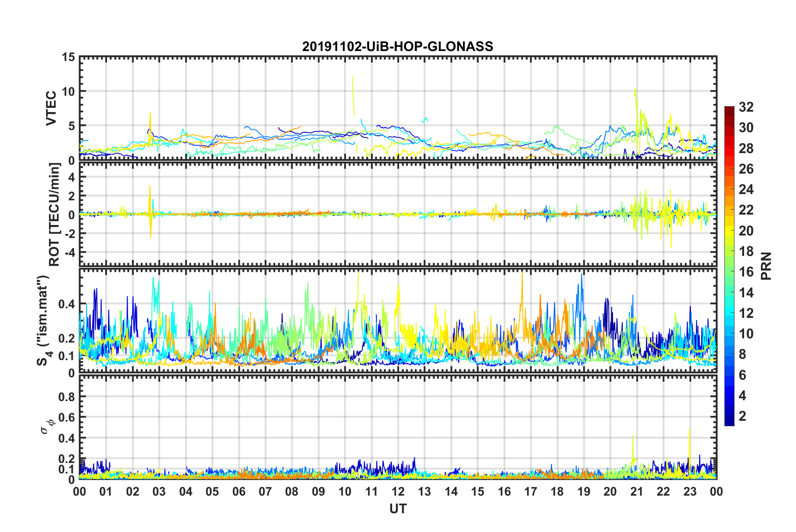
Task: Click the PRN colorbar label
Action: point(766,266)
